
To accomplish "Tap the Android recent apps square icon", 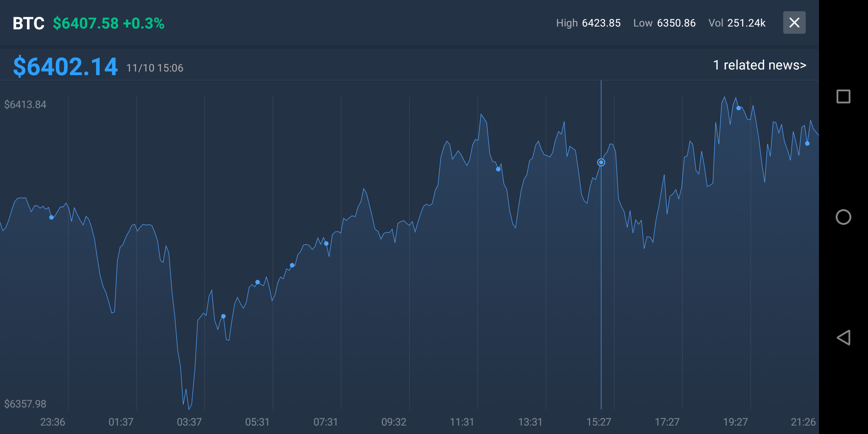I will coord(843,96).
